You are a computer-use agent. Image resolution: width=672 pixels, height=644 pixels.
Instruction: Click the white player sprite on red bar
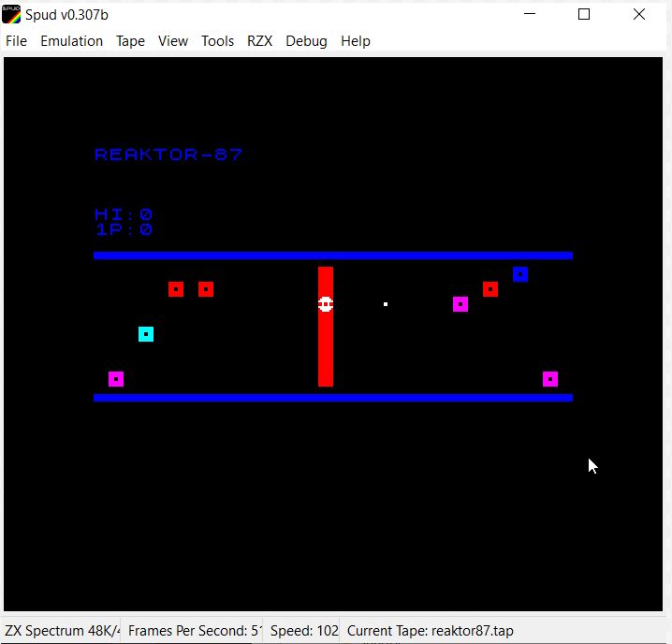pos(326,304)
